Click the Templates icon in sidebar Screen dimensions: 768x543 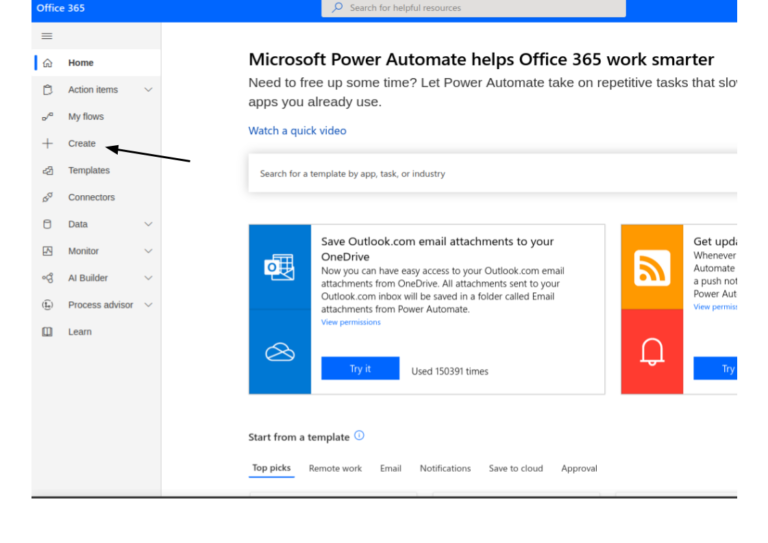[48, 170]
